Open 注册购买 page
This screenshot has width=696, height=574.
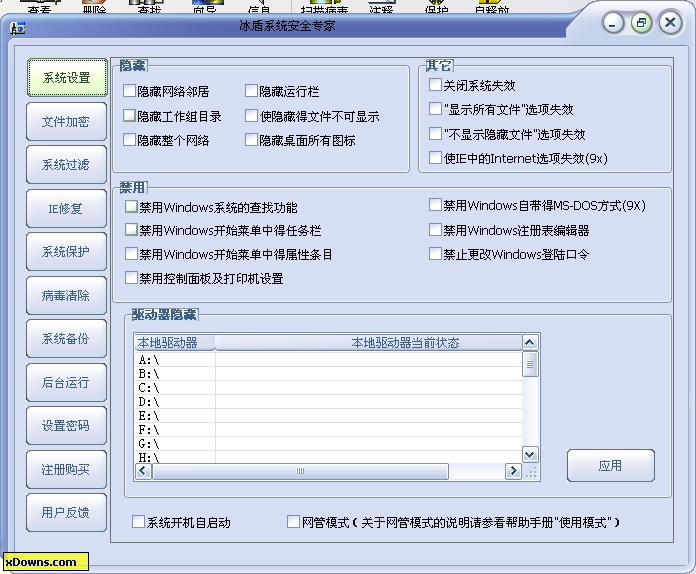tap(66, 469)
